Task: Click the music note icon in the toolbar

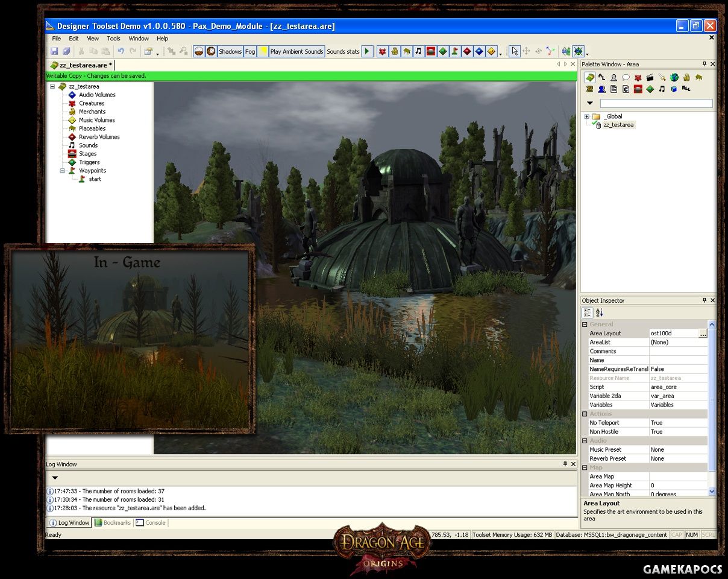Action: pyautogui.click(x=418, y=52)
